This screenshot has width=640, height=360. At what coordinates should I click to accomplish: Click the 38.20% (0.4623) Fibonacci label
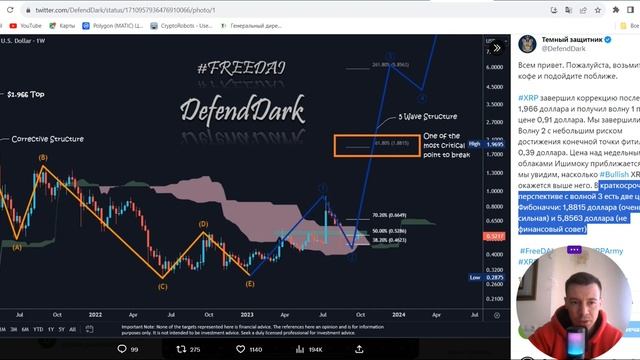[x=389, y=240]
